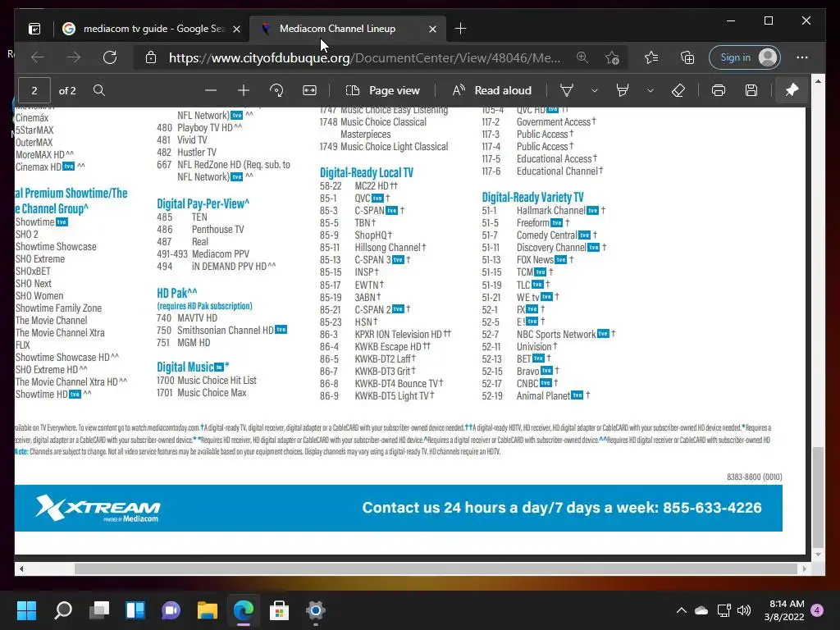This screenshot has width=840, height=630.
Task: Refresh the current page
Action: (110, 57)
